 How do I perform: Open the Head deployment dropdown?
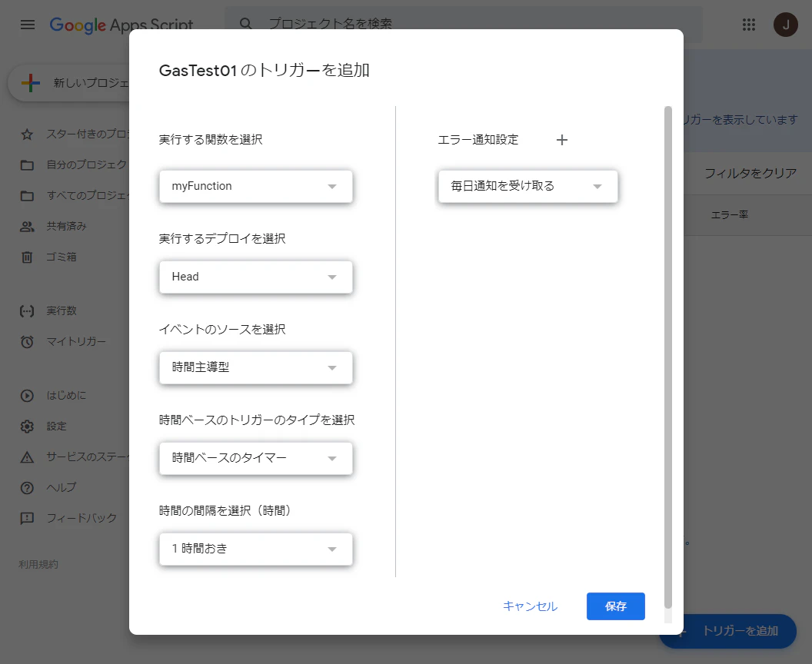point(256,277)
